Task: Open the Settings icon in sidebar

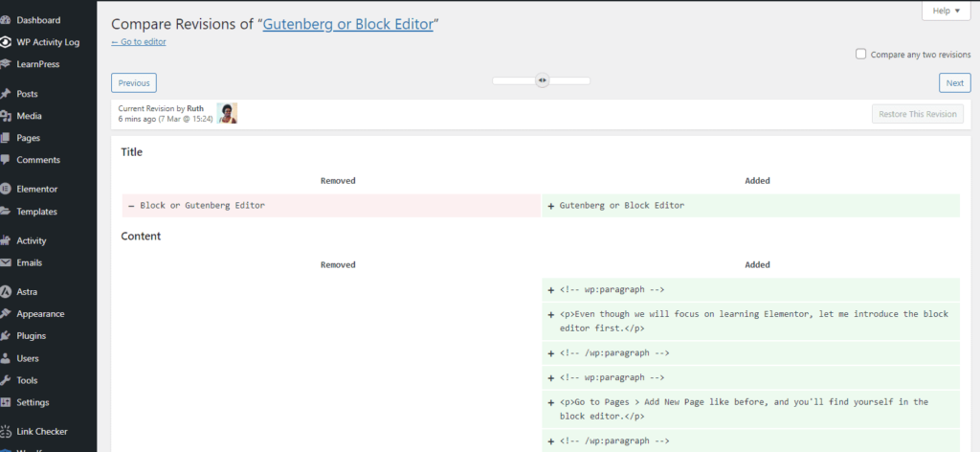Action: (6, 402)
